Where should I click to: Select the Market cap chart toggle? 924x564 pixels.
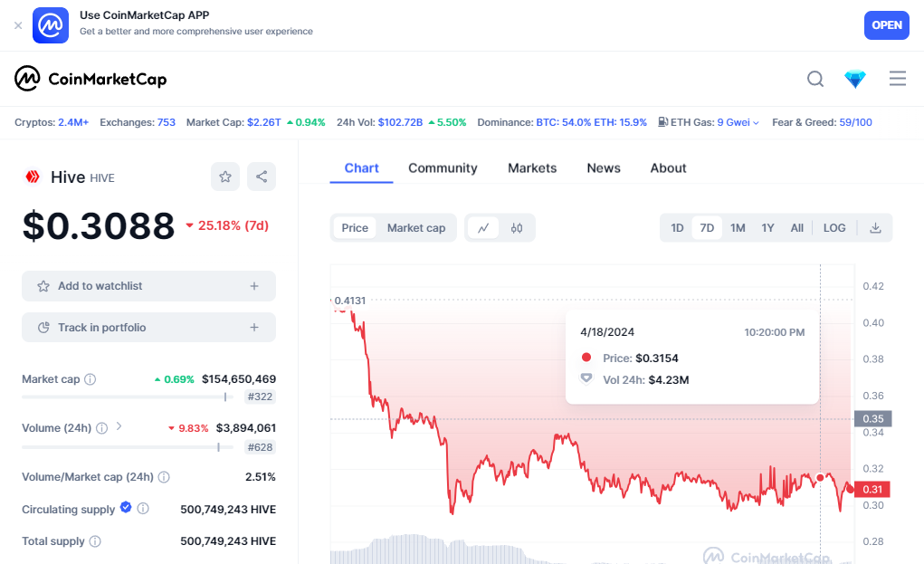tap(416, 228)
